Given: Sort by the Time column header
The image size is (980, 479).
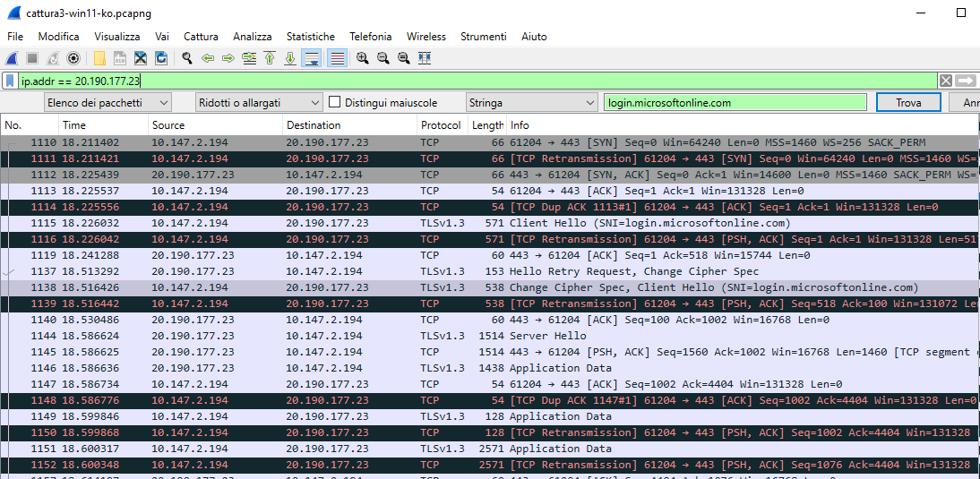Looking at the screenshot, I should (103, 125).
